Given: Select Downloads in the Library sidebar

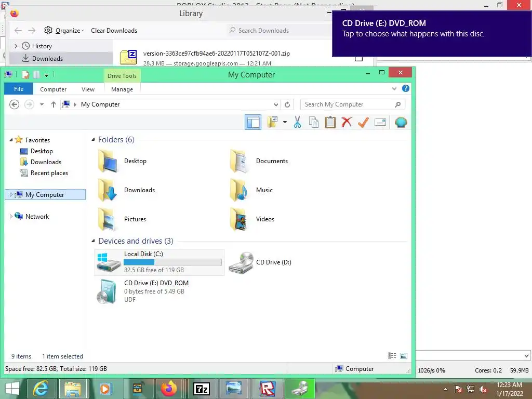Looking at the screenshot, I should coord(61,58).
